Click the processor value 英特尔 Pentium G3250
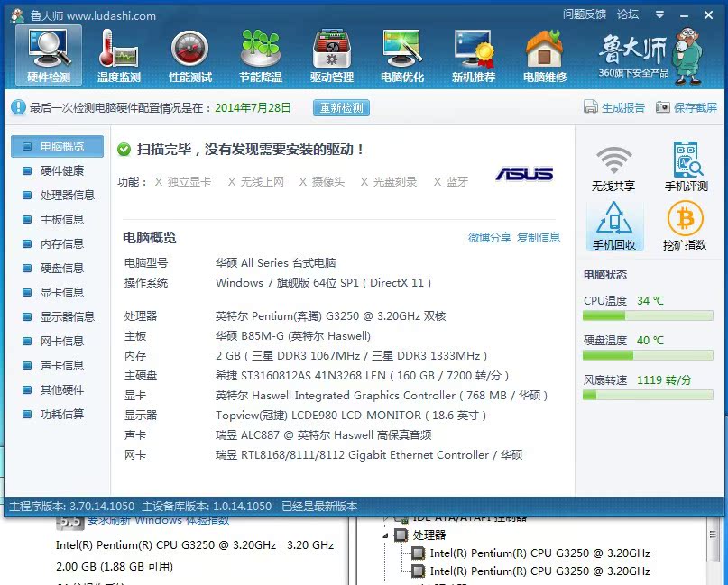This screenshot has width=728, height=585. 330,316
